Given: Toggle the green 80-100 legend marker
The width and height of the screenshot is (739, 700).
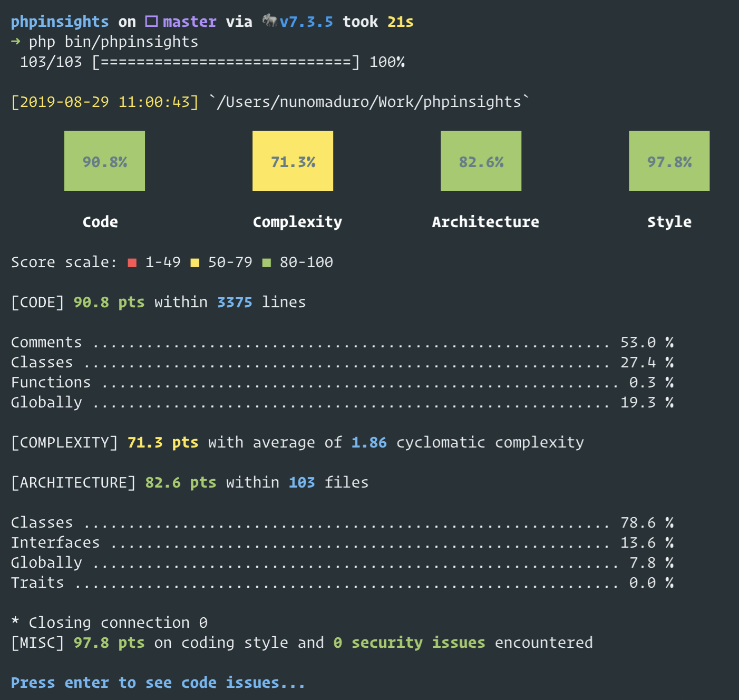Looking at the screenshot, I should pos(268,262).
